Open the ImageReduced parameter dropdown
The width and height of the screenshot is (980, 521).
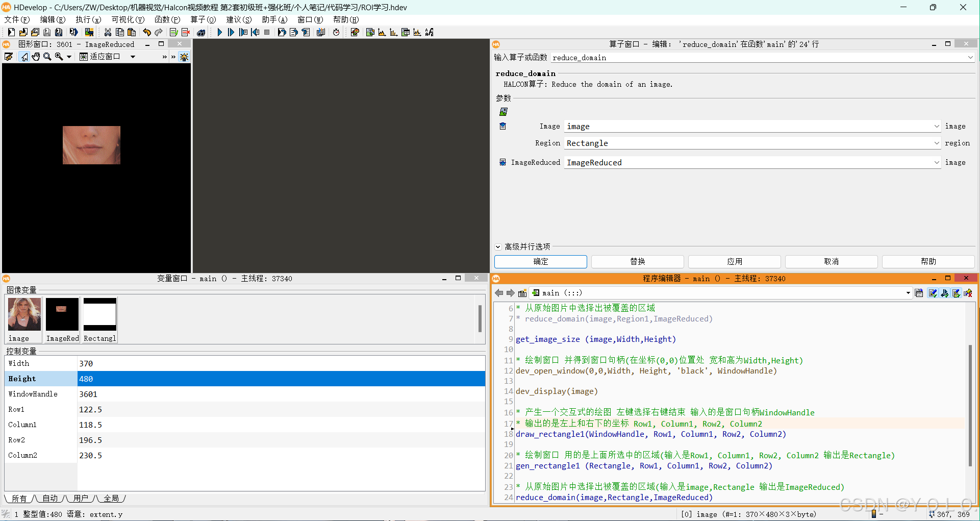(x=937, y=162)
